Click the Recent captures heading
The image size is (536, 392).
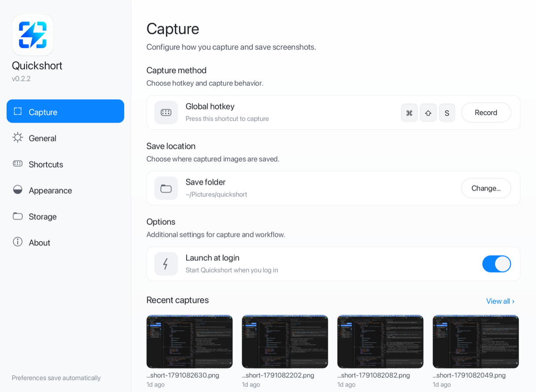pos(178,300)
